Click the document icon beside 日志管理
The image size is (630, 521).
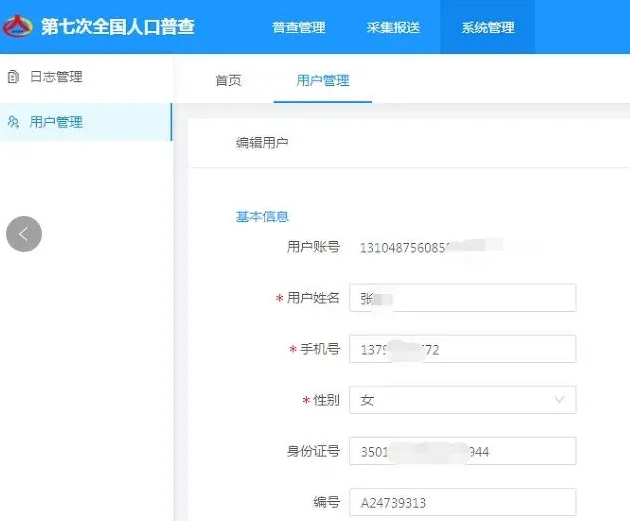pyautogui.click(x=13, y=77)
